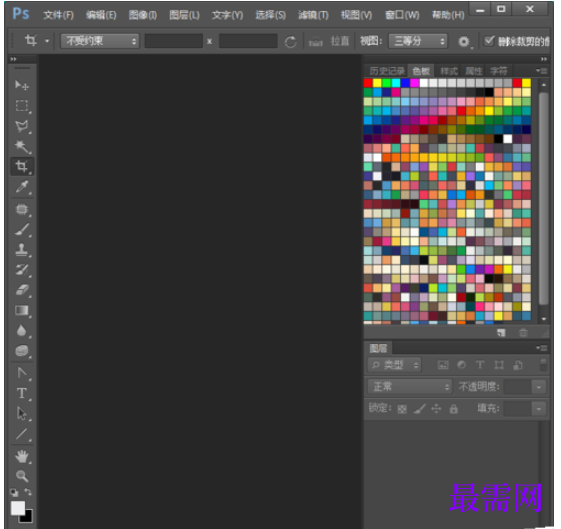Select the Move tool
This screenshot has height=529, width=561.
[x=21, y=85]
